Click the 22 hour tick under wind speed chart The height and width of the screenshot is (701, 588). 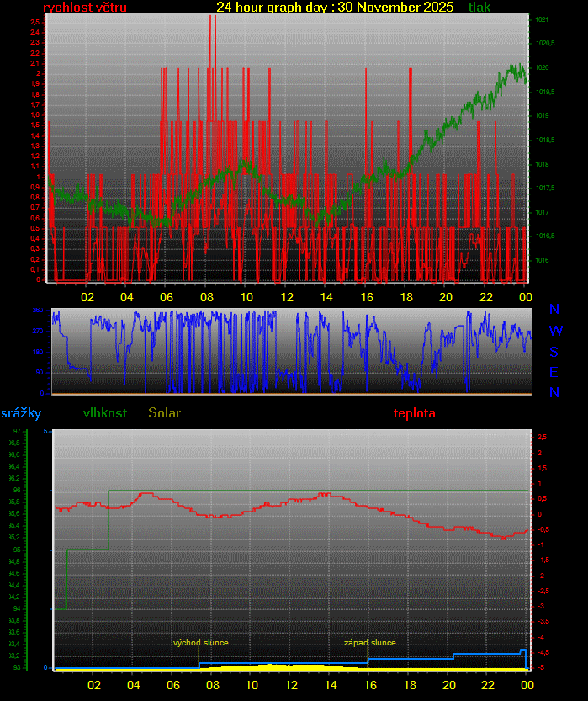coord(486,297)
